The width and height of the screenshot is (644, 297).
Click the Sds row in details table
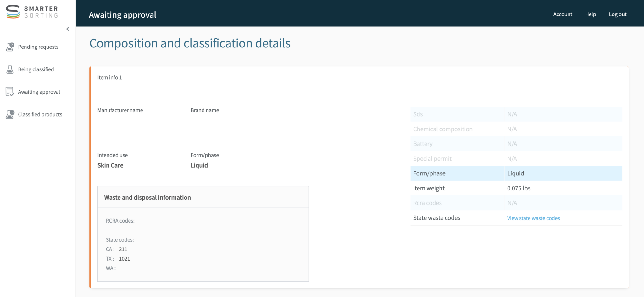coord(516,114)
